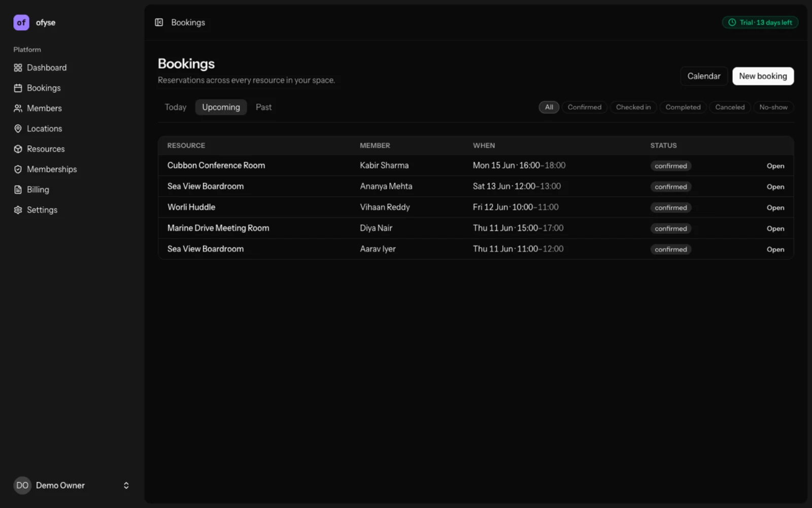Click the Bookings calendar icon in sidebar

pyautogui.click(x=18, y=88)
